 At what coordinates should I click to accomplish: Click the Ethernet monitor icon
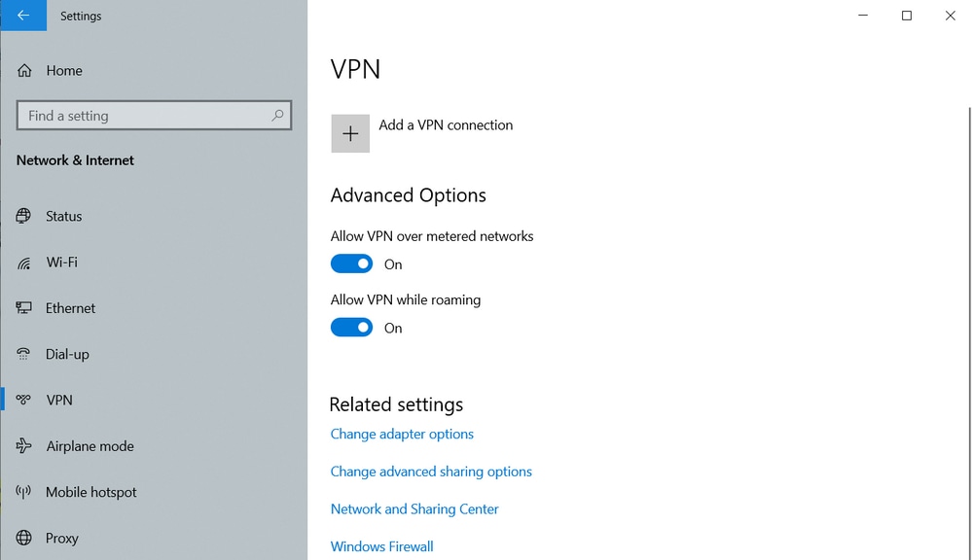23,308
